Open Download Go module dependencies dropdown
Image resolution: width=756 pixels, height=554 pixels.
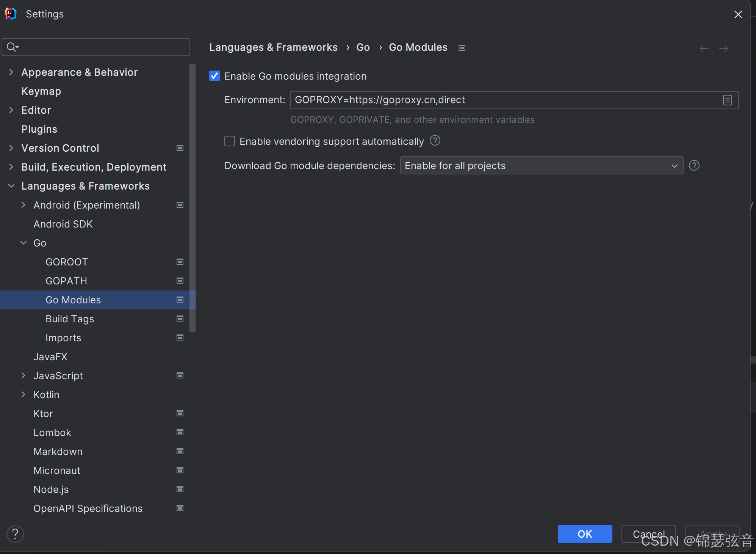pyautogui.click(x=541, y=166)
